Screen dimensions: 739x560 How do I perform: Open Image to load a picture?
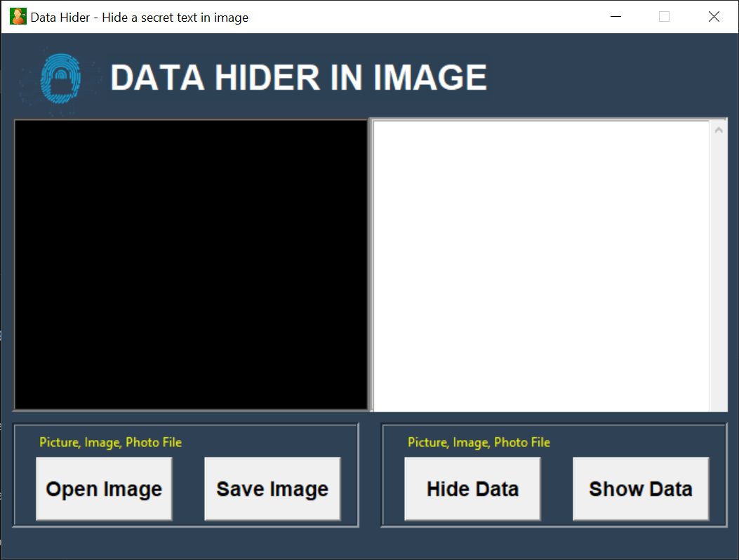point(103,488)
